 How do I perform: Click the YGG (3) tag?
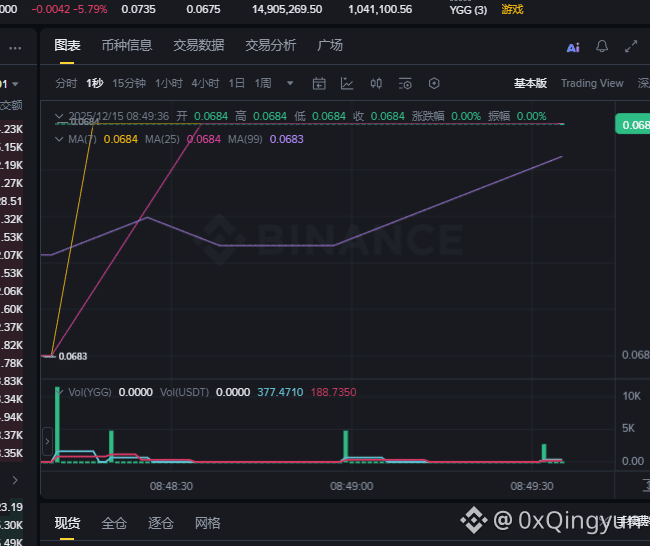click(468, 10)
